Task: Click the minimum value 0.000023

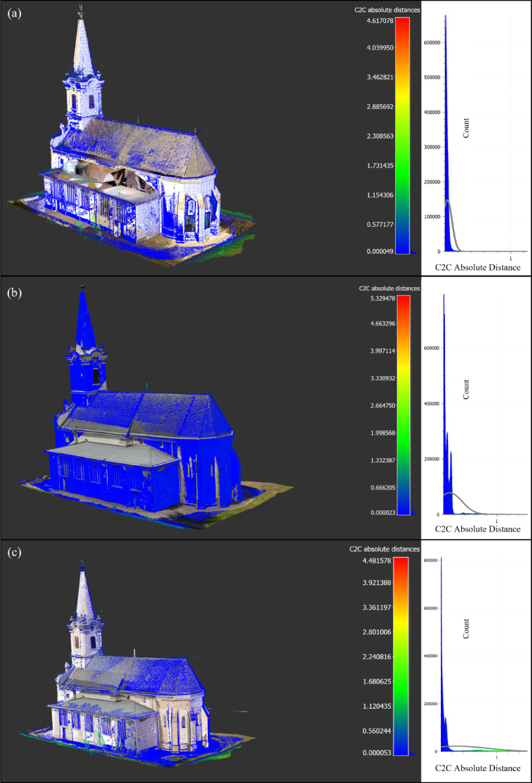Action: pyautogui.click(x=382, y=513)
